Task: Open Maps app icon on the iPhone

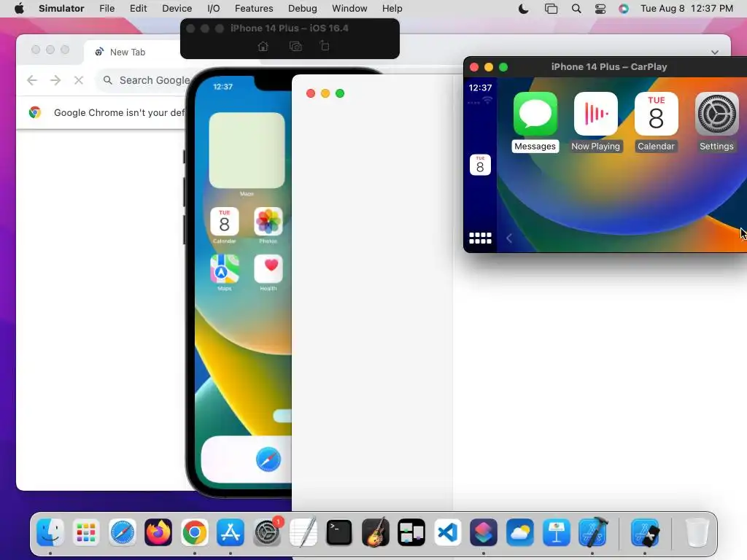Action: 225,269
